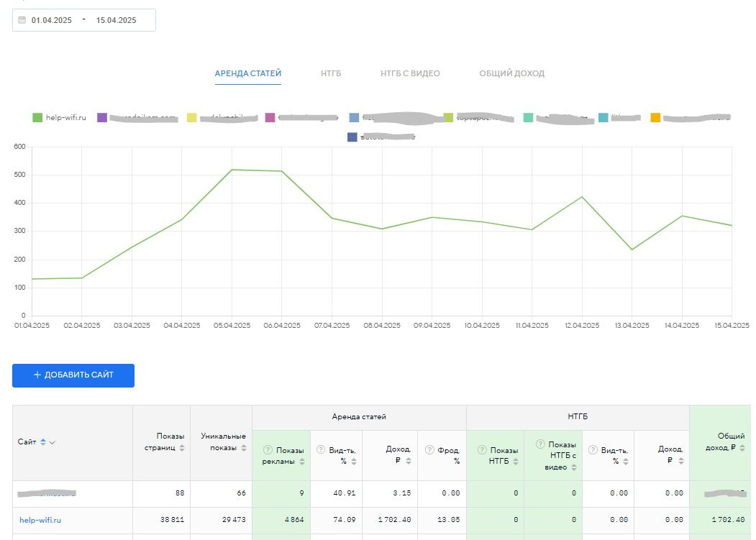Sort by Общий доход column arrows
The image size is (756, 540).
742,448
